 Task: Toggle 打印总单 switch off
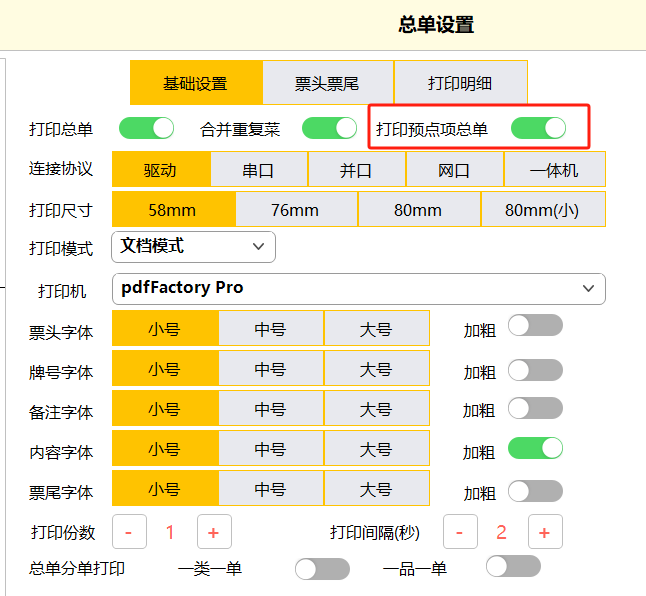(146, 128)
